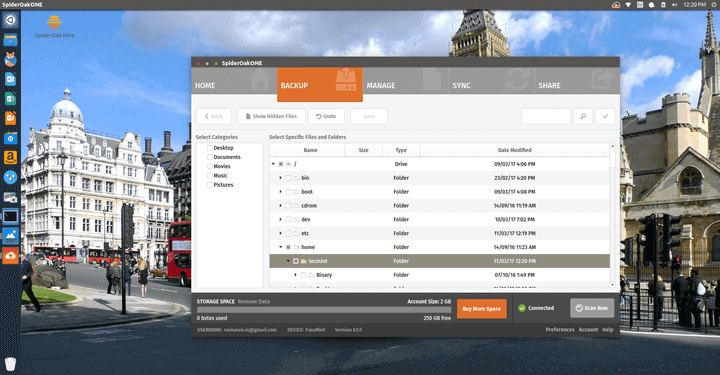Image resolution: width=720 pixels, height=375 pixels.
Task: Click the refresh arrows icon on SYNC tab
Action: click(518, 80)
